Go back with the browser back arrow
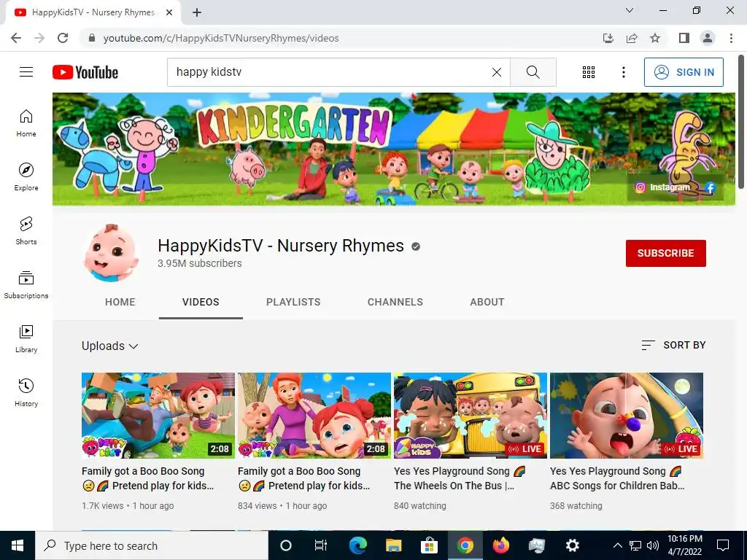Screen dimensions: 747x560 (x=16, y=38)
